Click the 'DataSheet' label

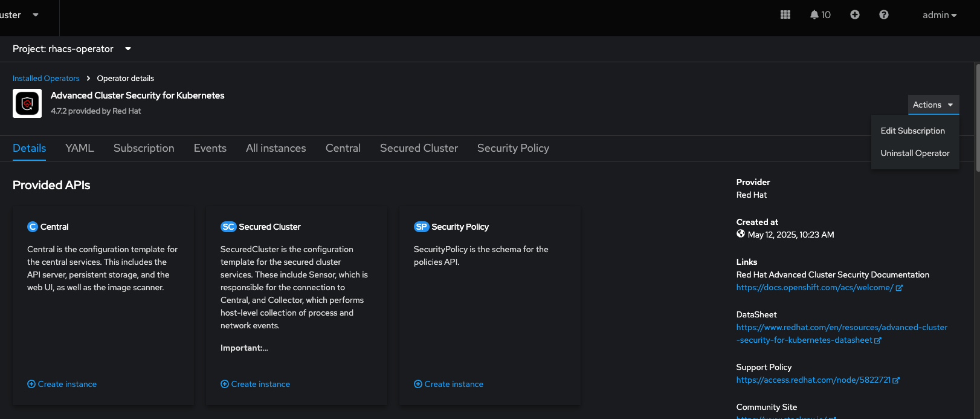click(756, 314)
